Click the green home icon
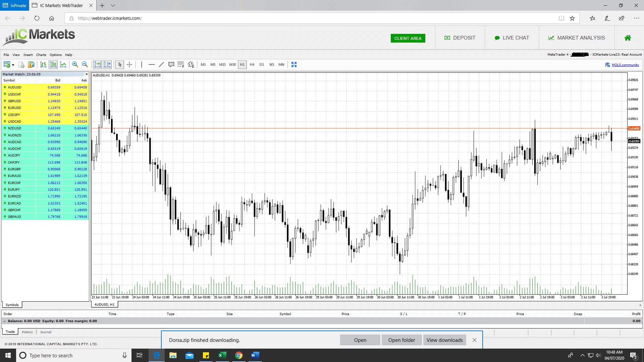Screen dimensions: 644x362 [628, 38]
